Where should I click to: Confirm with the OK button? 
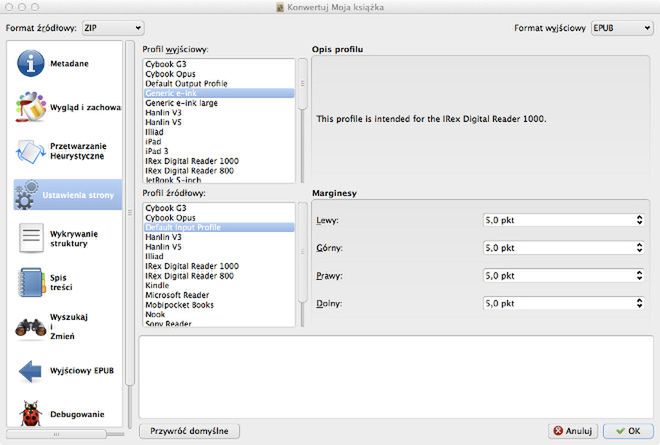[628, 431]
